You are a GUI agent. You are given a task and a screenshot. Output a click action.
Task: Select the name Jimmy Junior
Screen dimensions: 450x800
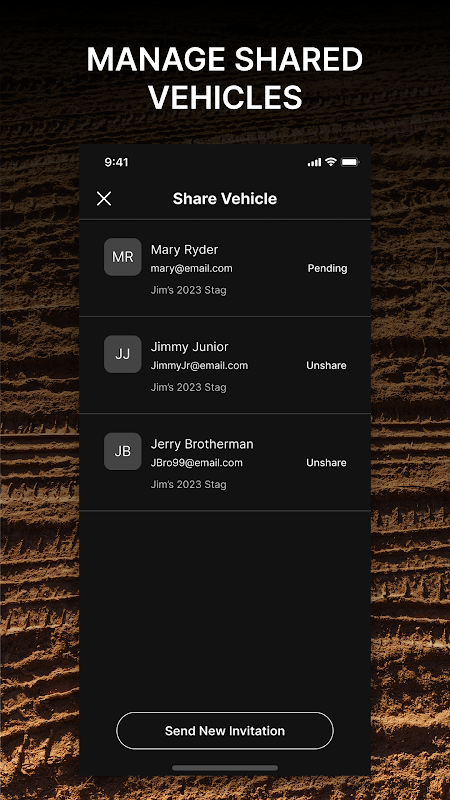click(189, 347)
